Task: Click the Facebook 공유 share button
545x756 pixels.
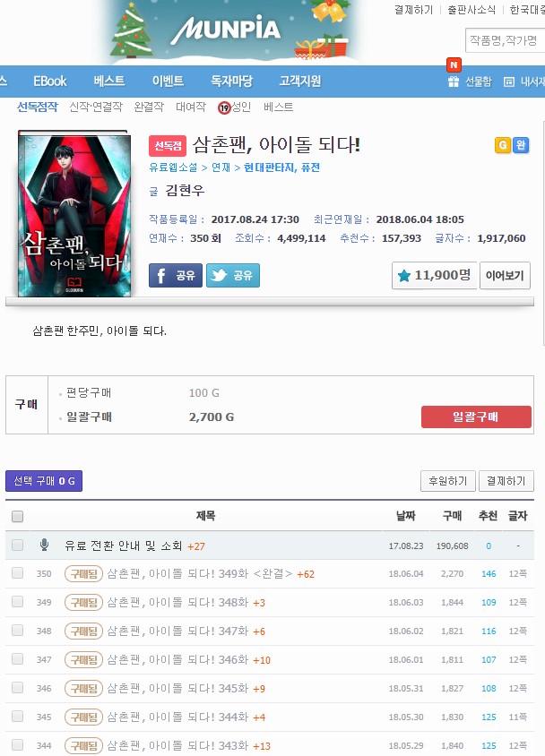Action: [x=176, y=275]
